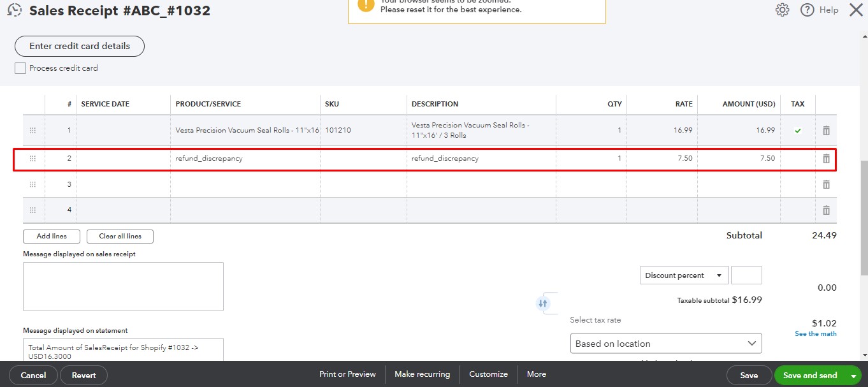Click Enter credit card details button
This screenshot has height=387, width=868.
point(80,46)
